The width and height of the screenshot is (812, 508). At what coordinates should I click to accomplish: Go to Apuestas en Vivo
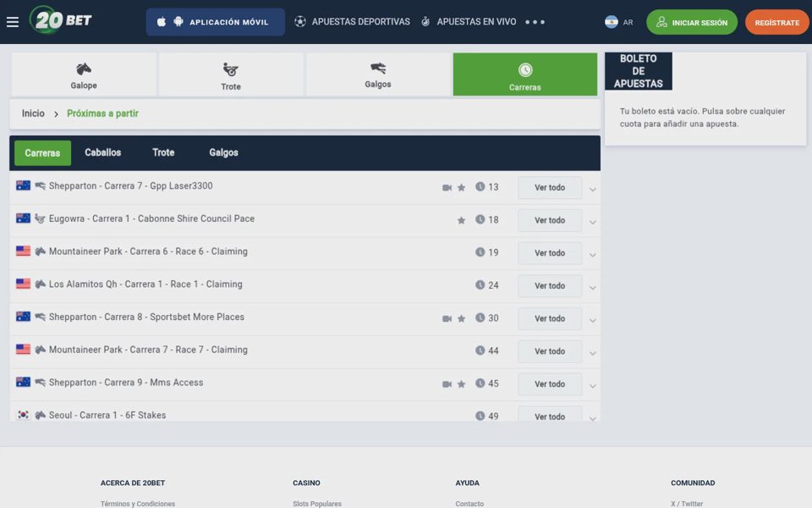pos(469,22)
